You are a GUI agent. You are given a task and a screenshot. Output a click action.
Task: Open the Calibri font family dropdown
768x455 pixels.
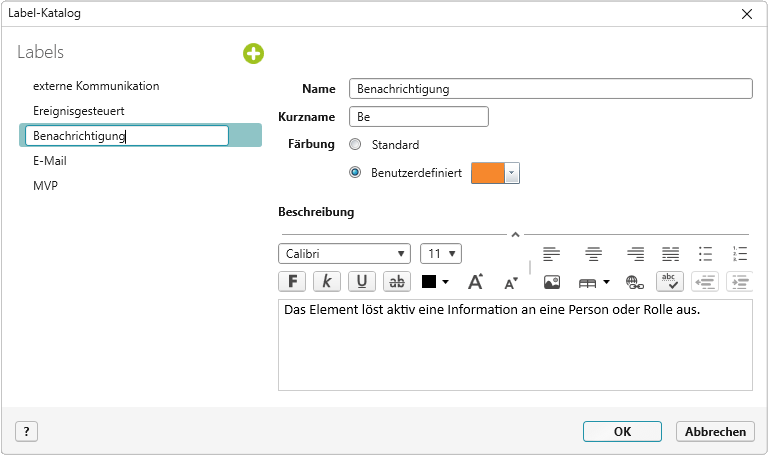coord(344,254)
